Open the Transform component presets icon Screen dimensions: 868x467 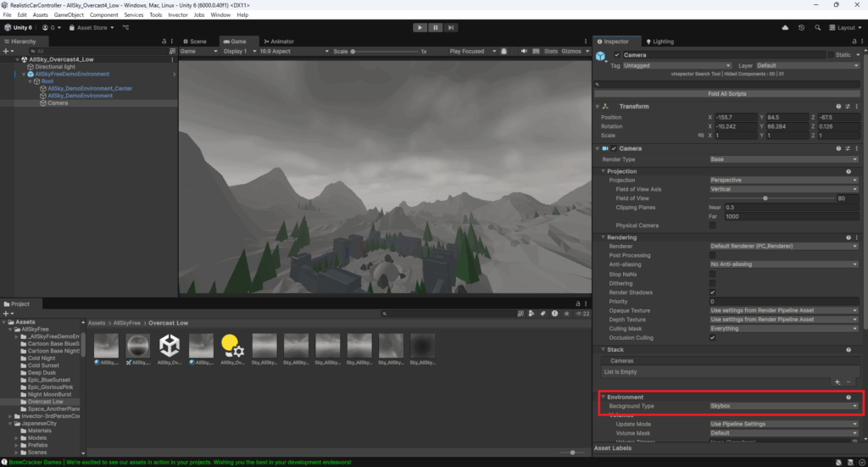[x=848, y=106]
